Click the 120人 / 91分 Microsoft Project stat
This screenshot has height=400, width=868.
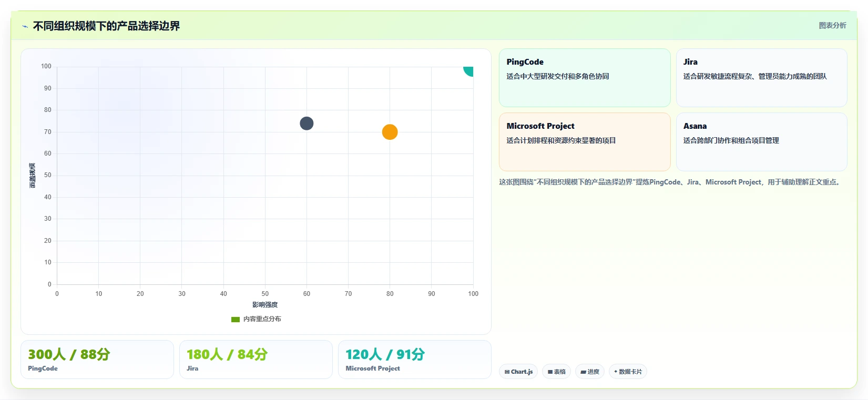click(415, 360)
